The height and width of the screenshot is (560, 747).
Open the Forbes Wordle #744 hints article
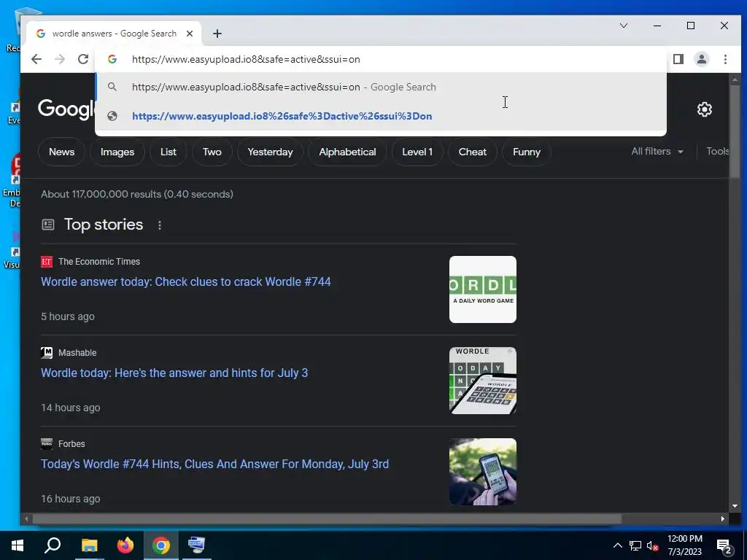click(215, 464)
